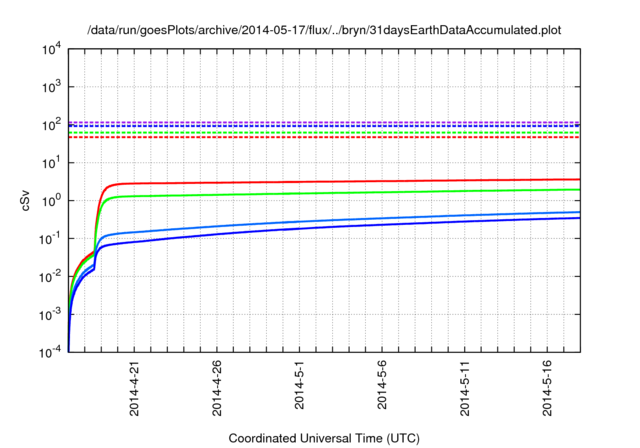Click the 2014-4-26 date tick label
The image size is (640, 448).
[217, 388]
